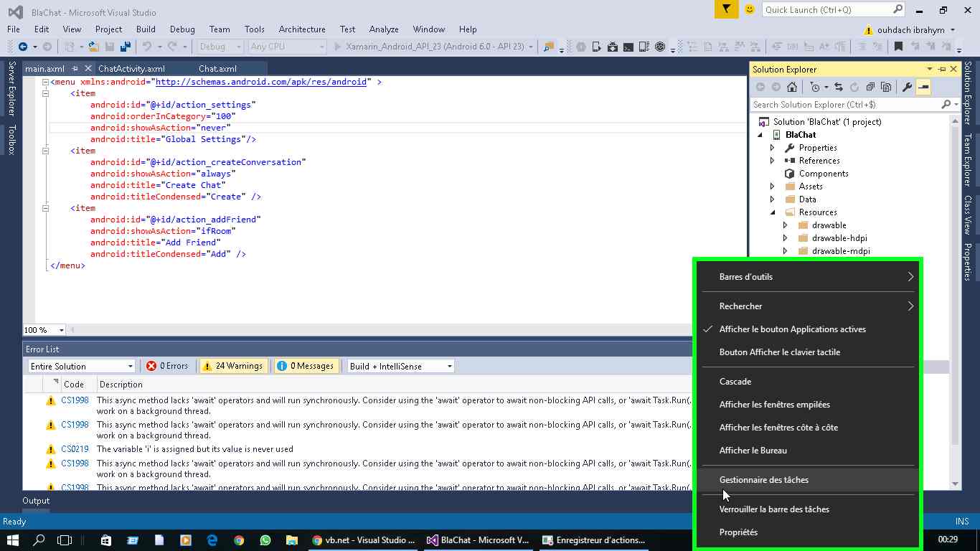Click the search magnifier in Solution Explorer
The height and width of the screenshot is (551, 980).
click(946, 104)
